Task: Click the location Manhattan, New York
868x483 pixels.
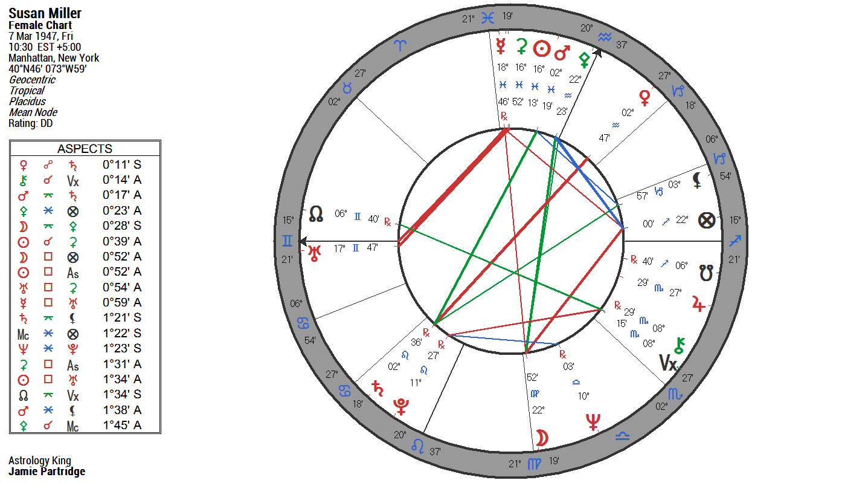Action: [54, 58]
